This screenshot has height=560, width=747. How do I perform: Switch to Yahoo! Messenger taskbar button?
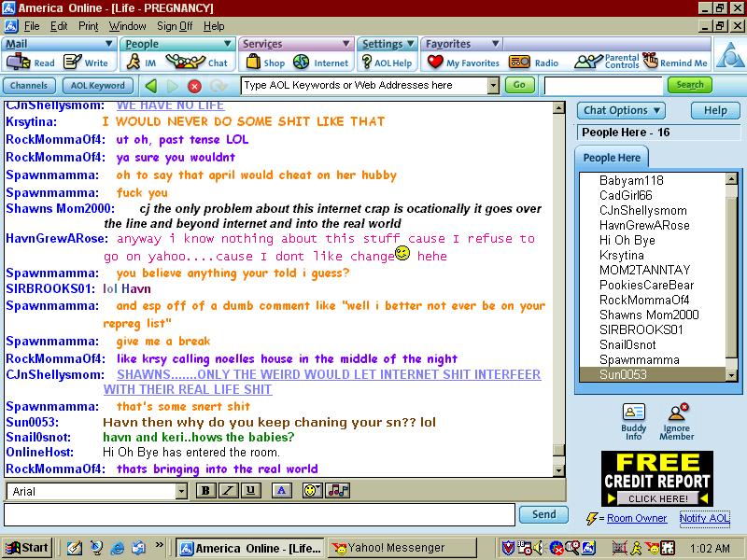coord(402,548)
